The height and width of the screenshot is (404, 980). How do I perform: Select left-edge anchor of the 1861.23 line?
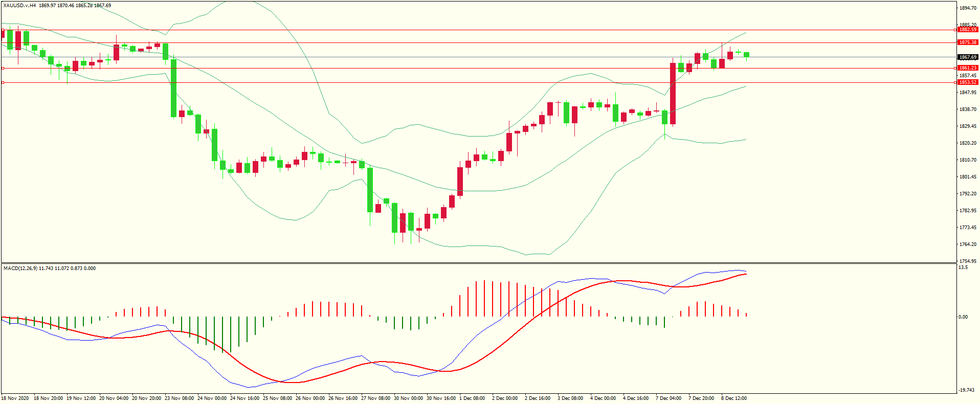3,68
